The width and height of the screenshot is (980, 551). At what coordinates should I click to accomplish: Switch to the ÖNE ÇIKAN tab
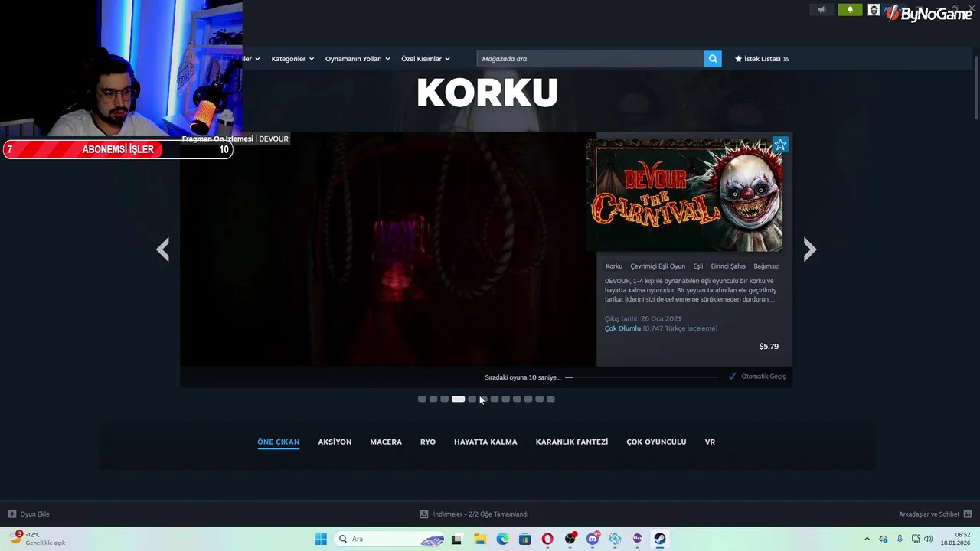point(278,442)
